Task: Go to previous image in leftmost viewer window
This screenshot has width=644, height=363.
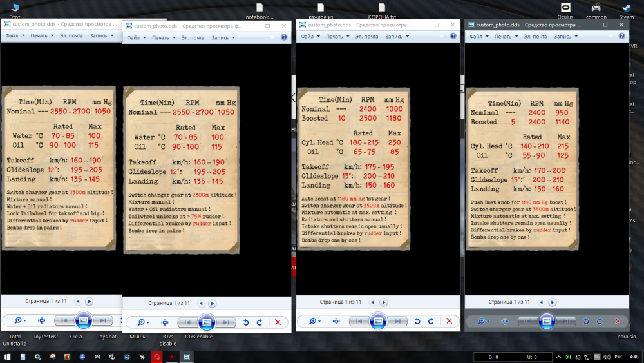Action: (64, 320)
